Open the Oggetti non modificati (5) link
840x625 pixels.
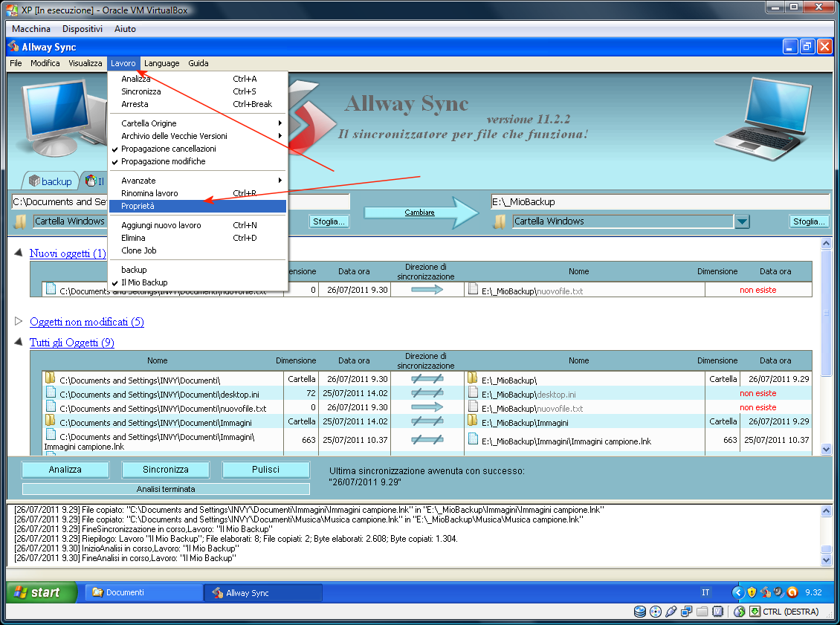pyautogui.click(x=87, y=322)
